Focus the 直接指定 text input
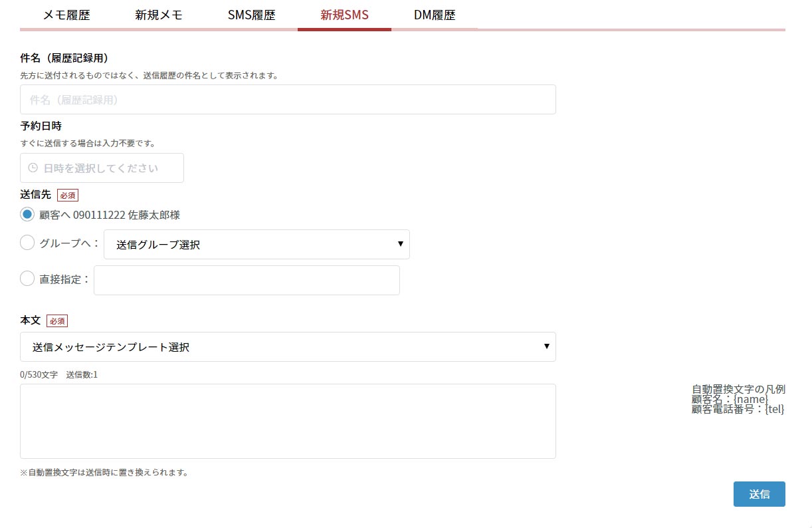 click(247, 281)
